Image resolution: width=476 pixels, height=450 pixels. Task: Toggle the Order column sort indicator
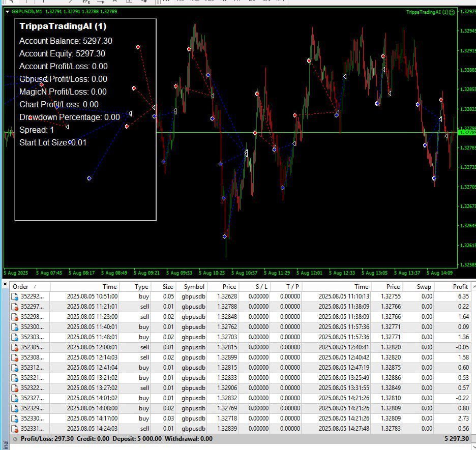35,286
